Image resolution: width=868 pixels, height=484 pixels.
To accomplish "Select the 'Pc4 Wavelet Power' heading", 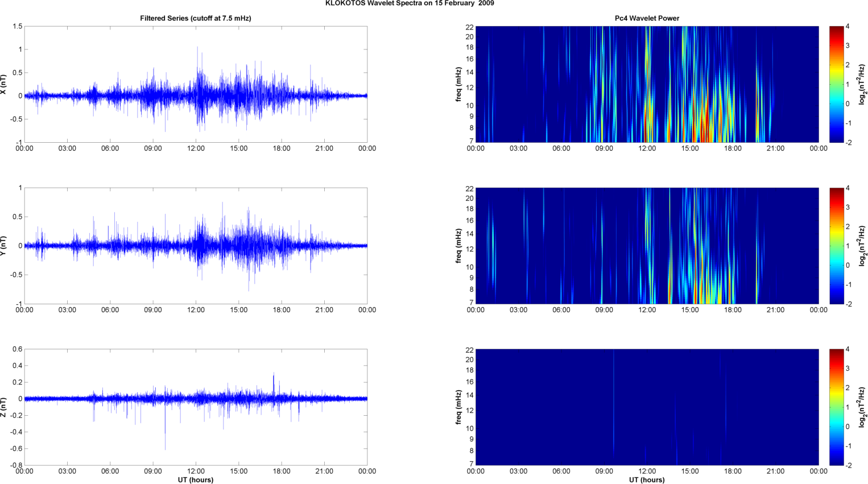I will [647, 18].
